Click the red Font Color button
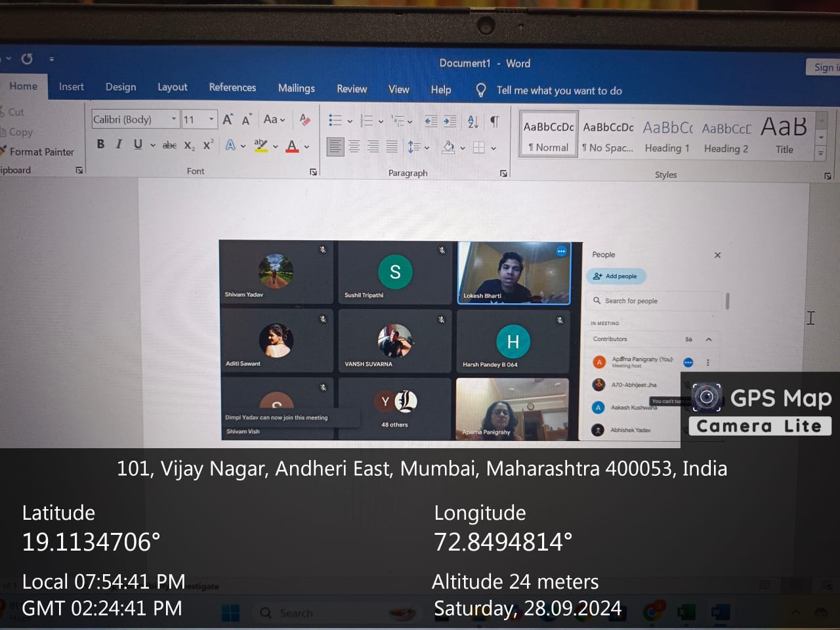 click(x=293, y=146)
